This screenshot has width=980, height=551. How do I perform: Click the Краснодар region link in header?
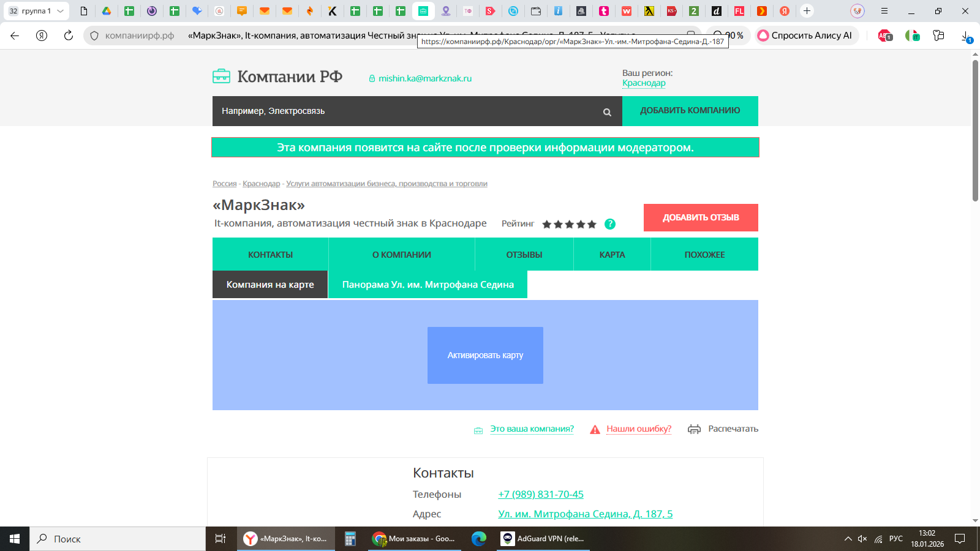(644, 83)
